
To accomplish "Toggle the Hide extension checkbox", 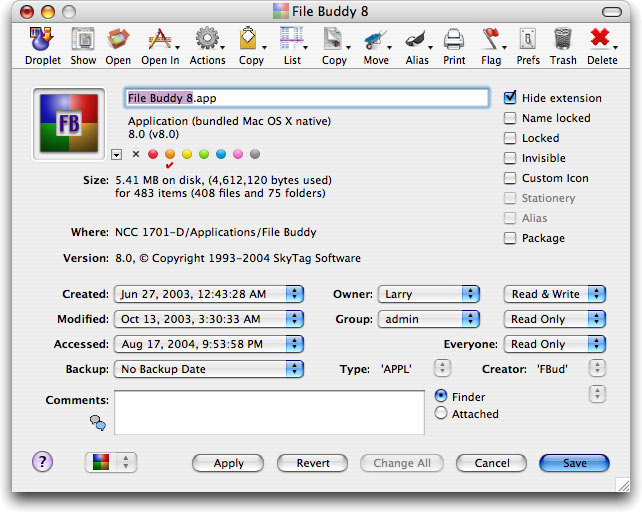I will 510,97.
